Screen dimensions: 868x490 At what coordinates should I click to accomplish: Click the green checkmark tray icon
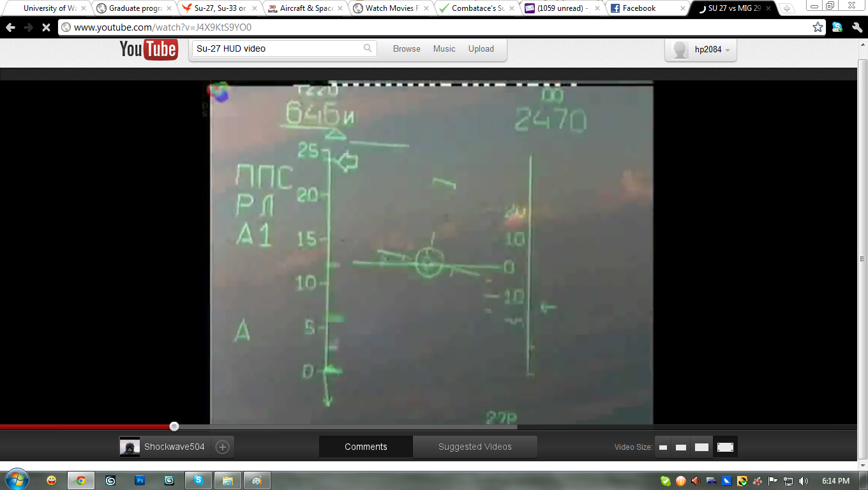coord(666,481)
